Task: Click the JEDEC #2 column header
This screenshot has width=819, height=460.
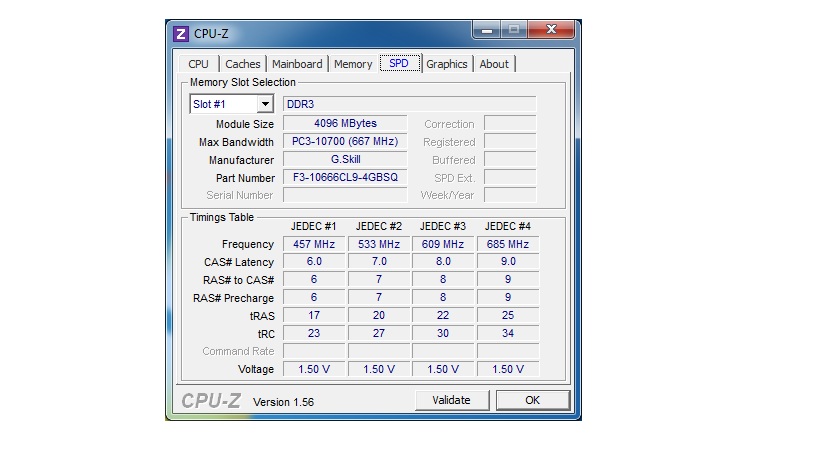Action: coord(379,226)
